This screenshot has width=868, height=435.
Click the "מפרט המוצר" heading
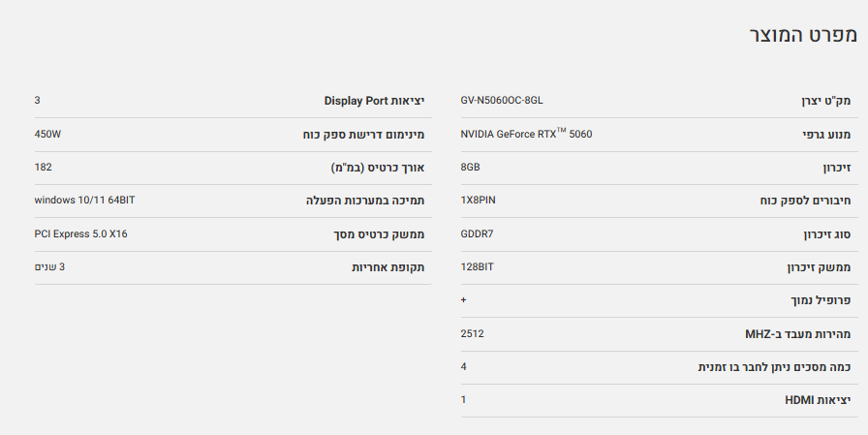click(x=803, y=34)
